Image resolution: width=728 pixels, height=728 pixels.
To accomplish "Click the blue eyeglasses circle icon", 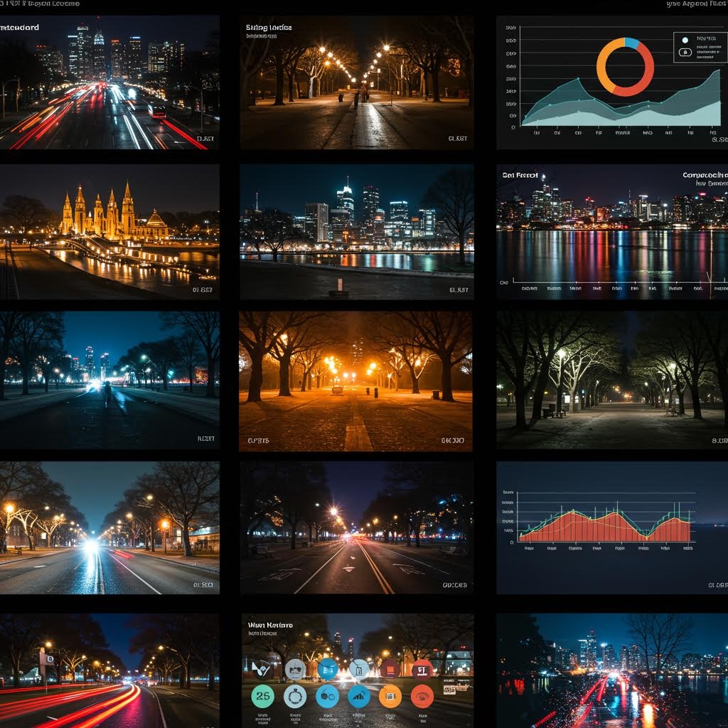I will click(327, 695).
